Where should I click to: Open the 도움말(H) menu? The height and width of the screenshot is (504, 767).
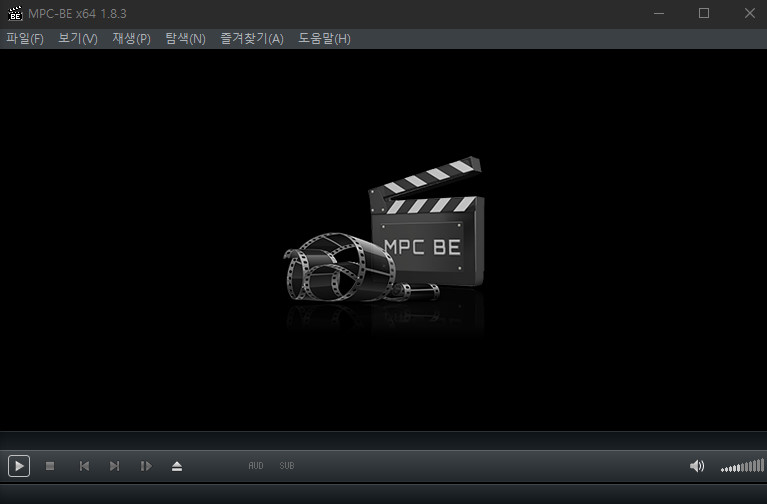(324, 39)
